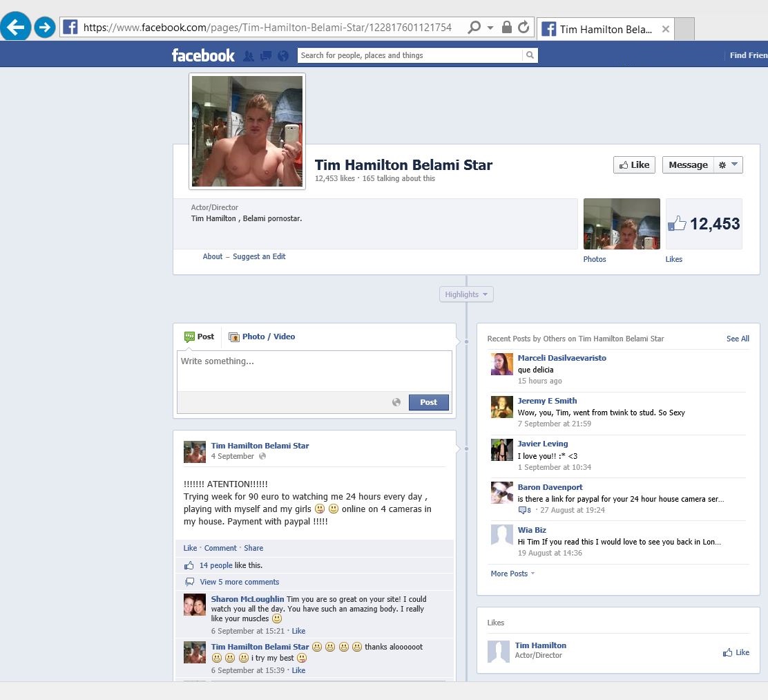Open a new blank browser tab

tap(684, 30)
